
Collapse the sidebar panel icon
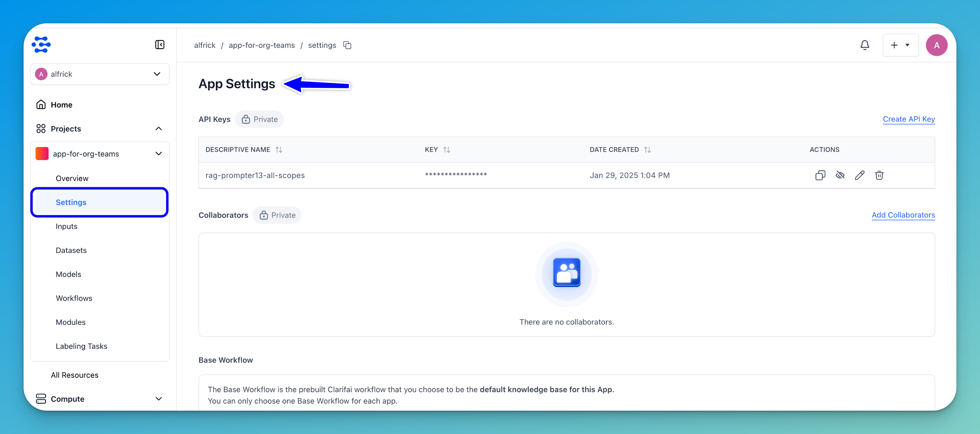coord(160,45)
